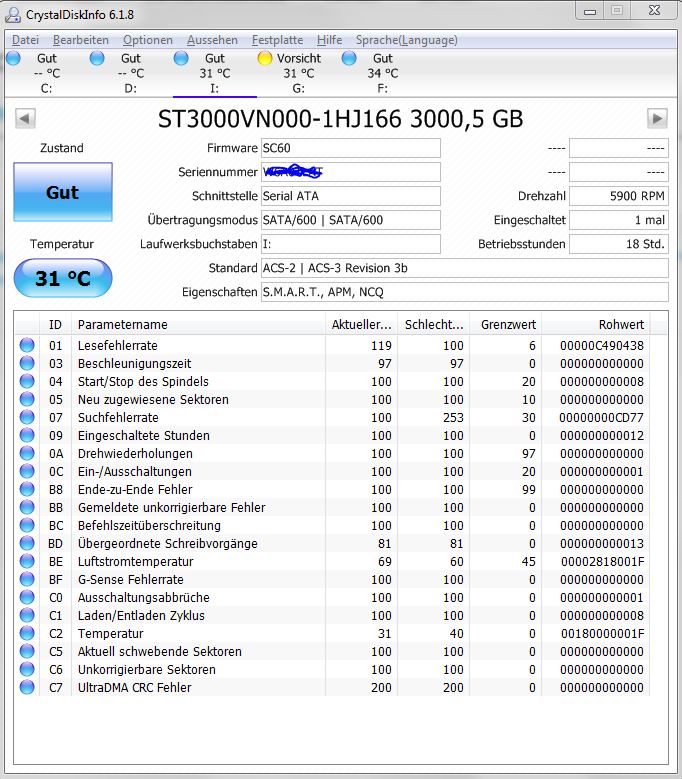Click the 31 °C temperature button
Viewport: 682px width, 779px height.
63,278
